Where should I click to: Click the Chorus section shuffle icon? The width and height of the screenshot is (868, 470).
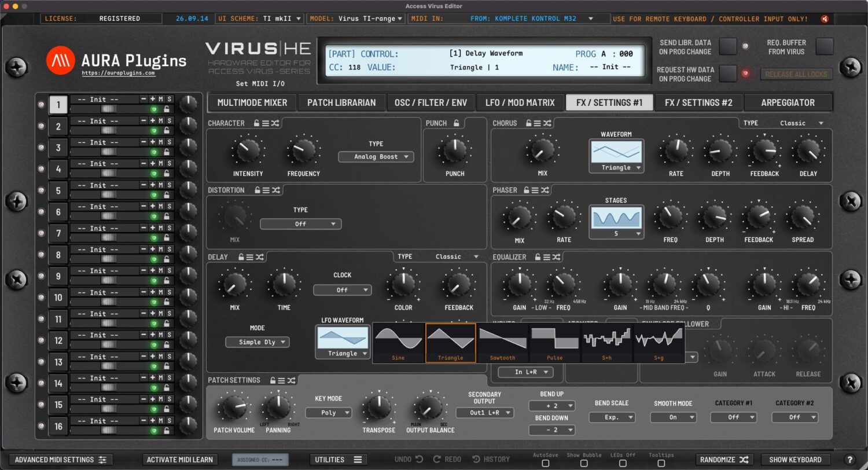pyautogui.click(x=547, y=123)
